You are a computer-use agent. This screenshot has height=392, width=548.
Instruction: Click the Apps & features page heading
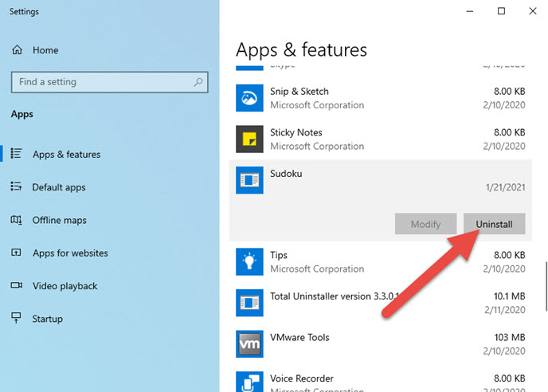click(x=301, y=49)
